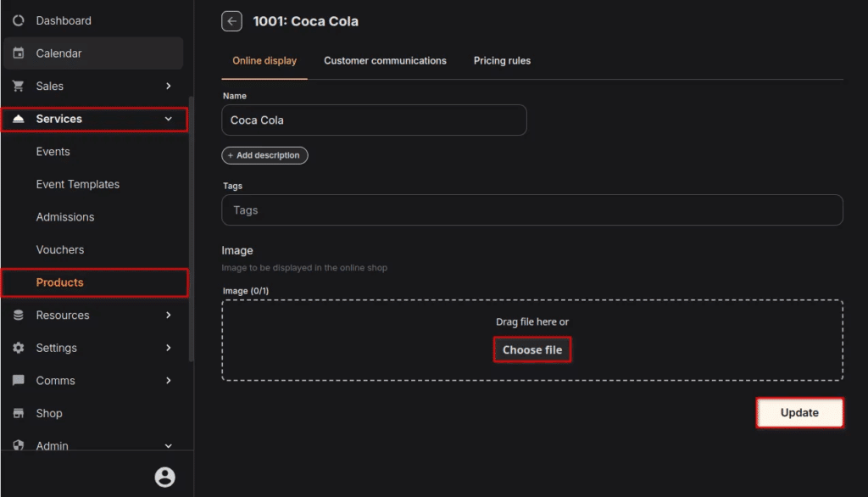
Task: Click the Shop storefront icon
Action: [x=19, y=413]
